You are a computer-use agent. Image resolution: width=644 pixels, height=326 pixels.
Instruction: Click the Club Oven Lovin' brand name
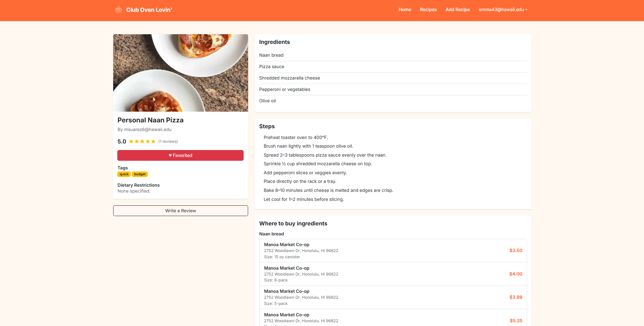tap(149, 10)
